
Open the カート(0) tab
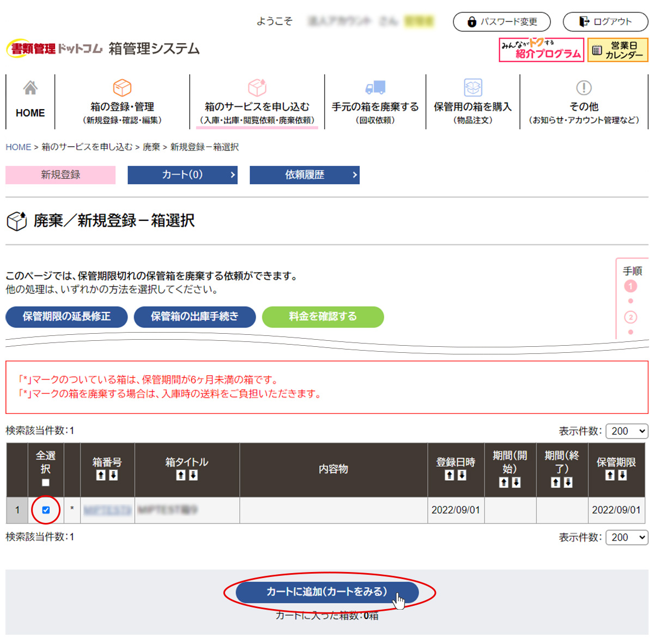(183, 175)
